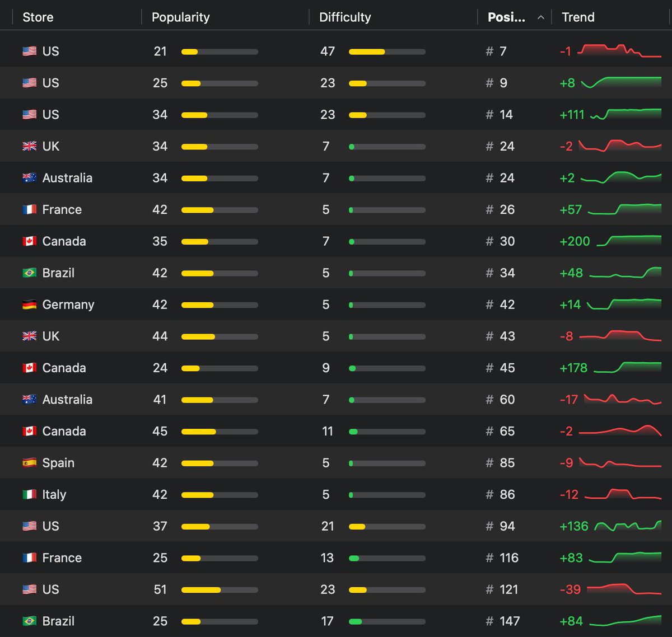Click the popularity bar showing 44
This screenshot has height=637, width=672.
[x=220, y=336]
